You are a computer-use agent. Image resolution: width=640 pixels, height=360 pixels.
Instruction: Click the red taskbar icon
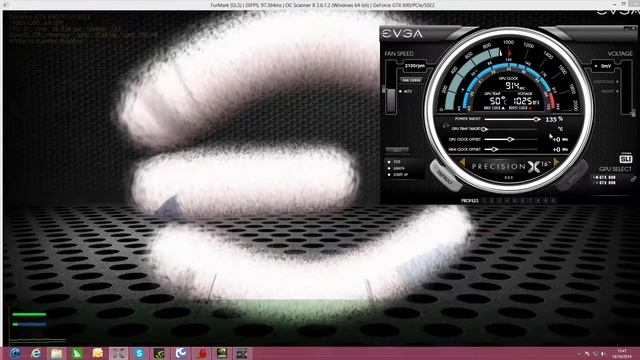[x=201, y=353]
